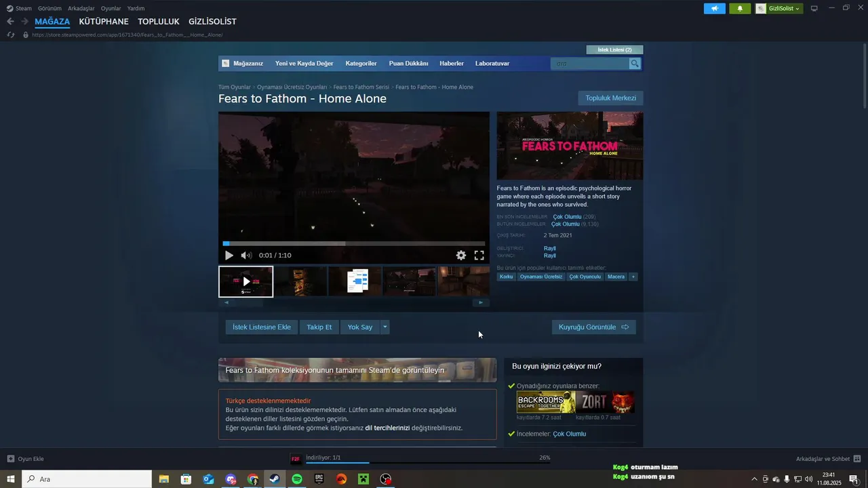Open Topluluk Merkezi button

611,98
